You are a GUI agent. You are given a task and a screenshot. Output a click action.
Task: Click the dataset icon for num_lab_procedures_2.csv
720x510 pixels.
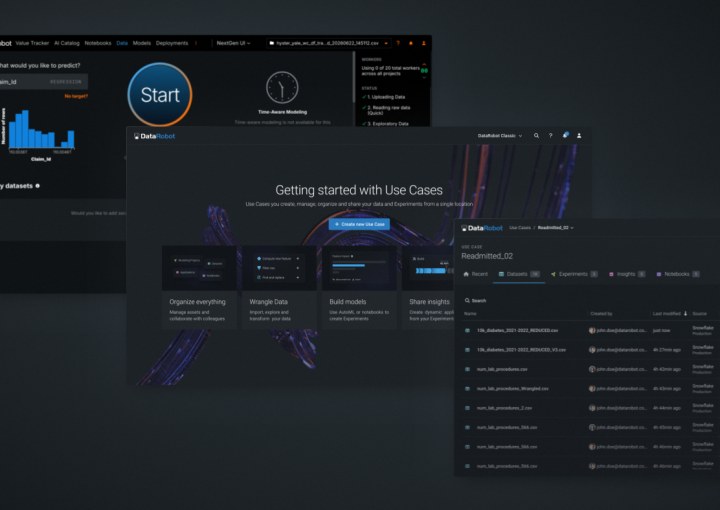467,408
